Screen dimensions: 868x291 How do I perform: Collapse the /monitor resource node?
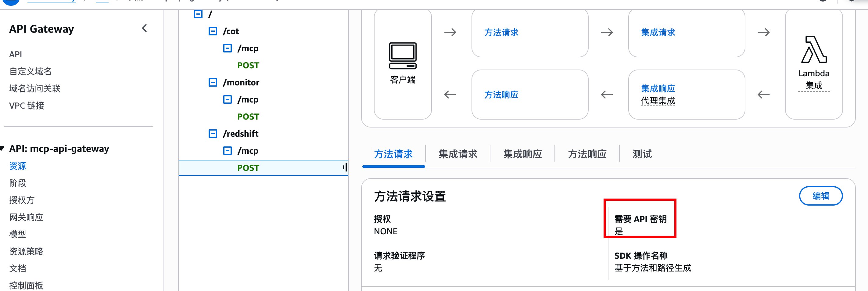click(213, 82)
